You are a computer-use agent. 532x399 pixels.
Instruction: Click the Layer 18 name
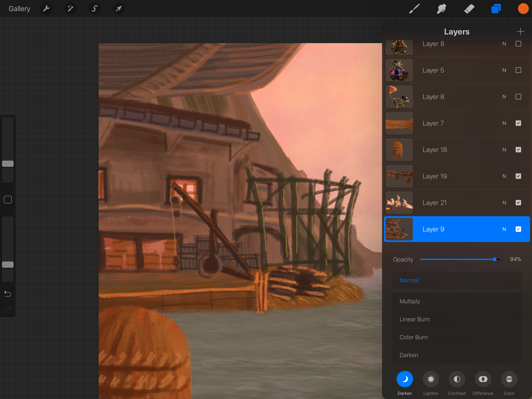coord(435,150)
